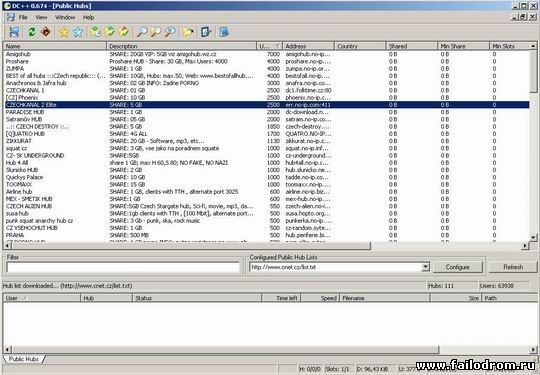This screenshot has width=540, height=375.
Task: Sort hubs by Shared column header
Action: 412,46
